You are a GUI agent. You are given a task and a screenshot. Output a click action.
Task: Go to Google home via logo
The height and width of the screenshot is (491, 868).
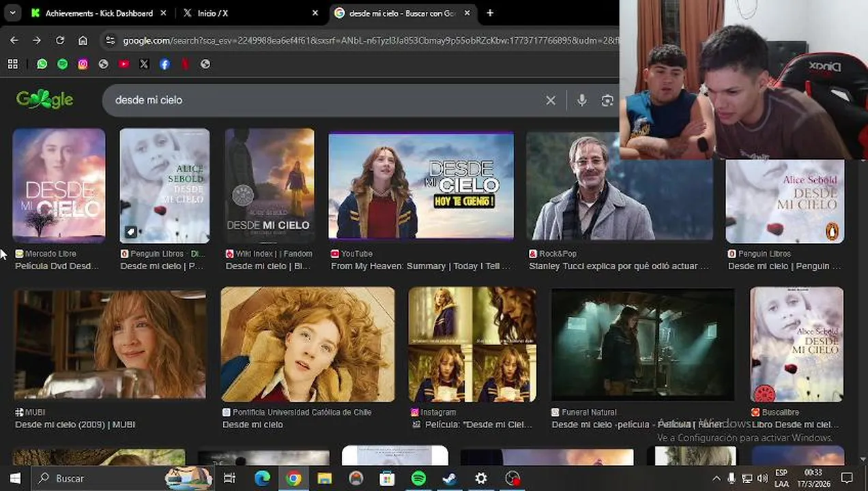45,100
